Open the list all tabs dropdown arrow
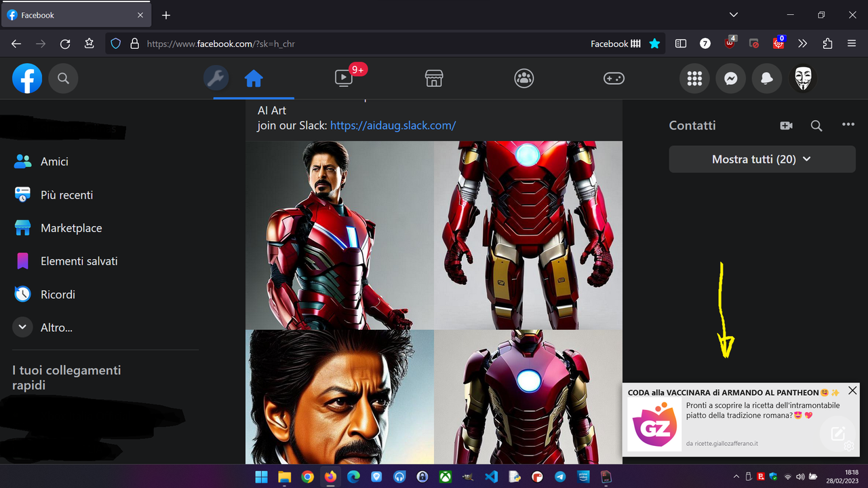Screen dimensions: 868x488 click(733, 15)
